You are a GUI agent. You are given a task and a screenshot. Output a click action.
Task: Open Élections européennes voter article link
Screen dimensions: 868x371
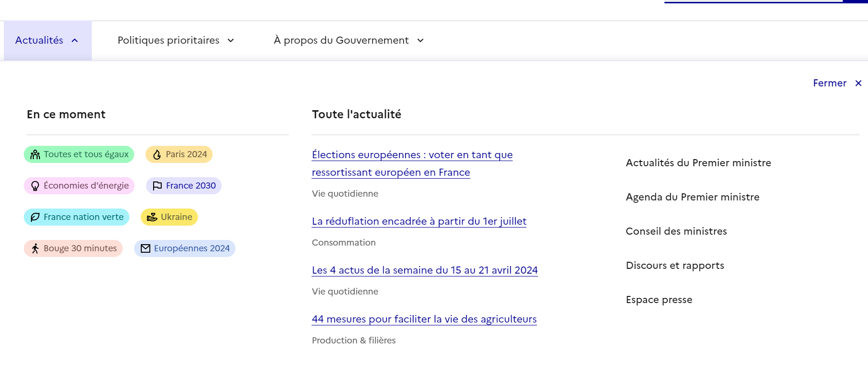click(x=412, y=163)
